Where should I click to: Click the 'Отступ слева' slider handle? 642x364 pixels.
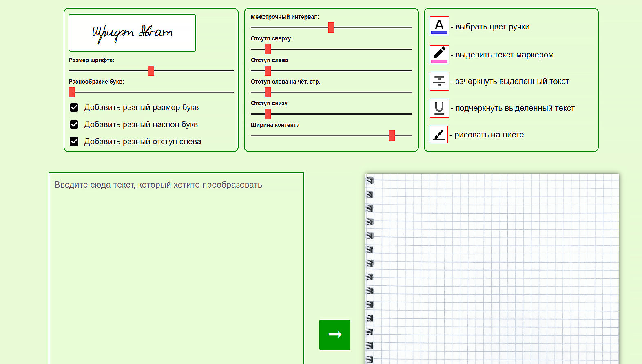(x=268, y=71)
